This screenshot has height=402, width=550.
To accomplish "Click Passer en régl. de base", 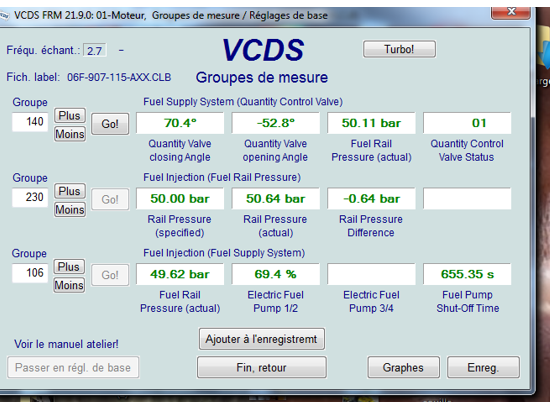I will 73,367.
